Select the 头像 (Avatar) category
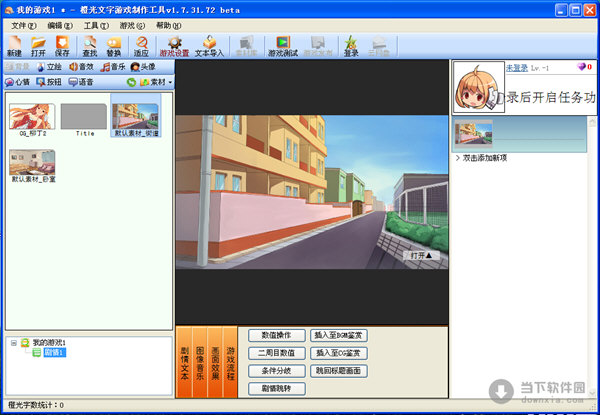 (x=143, y=67)
